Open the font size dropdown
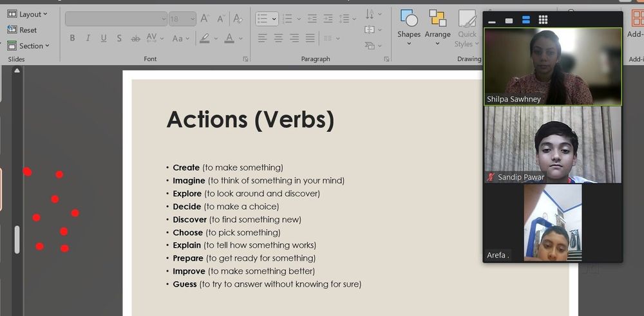This screenshot has width=644, height=316. 193,19
